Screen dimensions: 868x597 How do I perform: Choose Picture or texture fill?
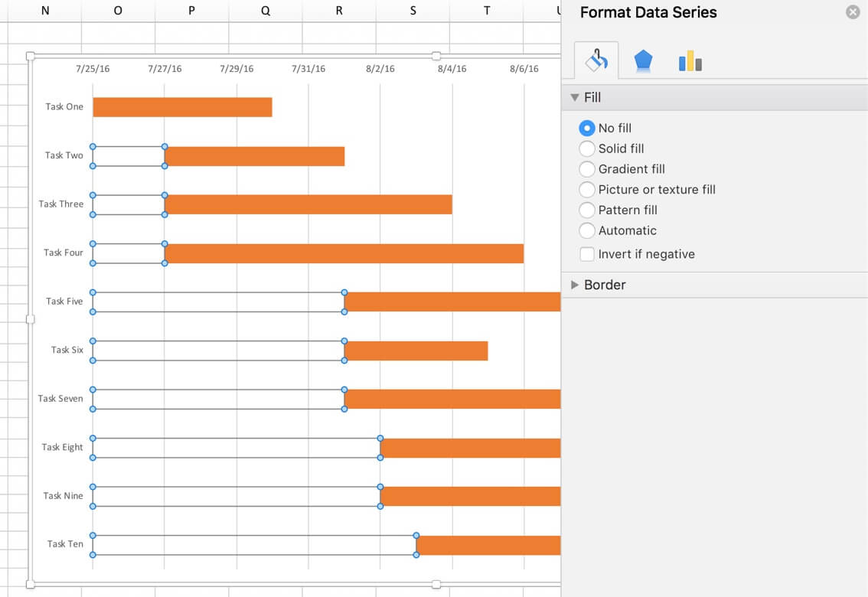(586, 189)
